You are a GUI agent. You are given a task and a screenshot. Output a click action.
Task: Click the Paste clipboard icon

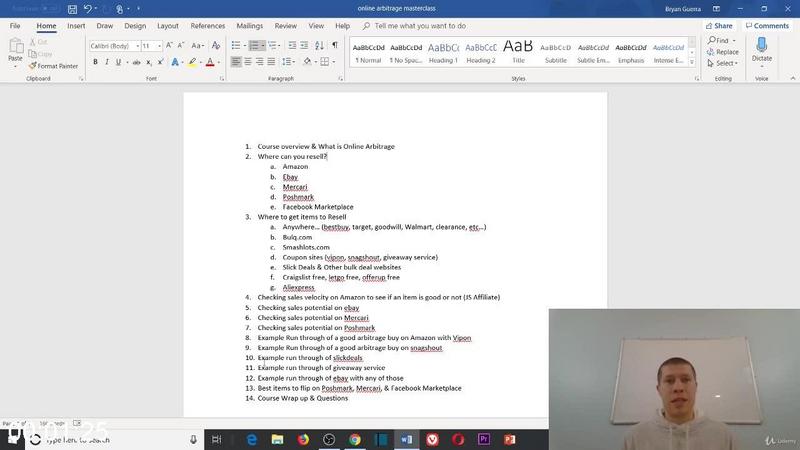coord(16,46)
